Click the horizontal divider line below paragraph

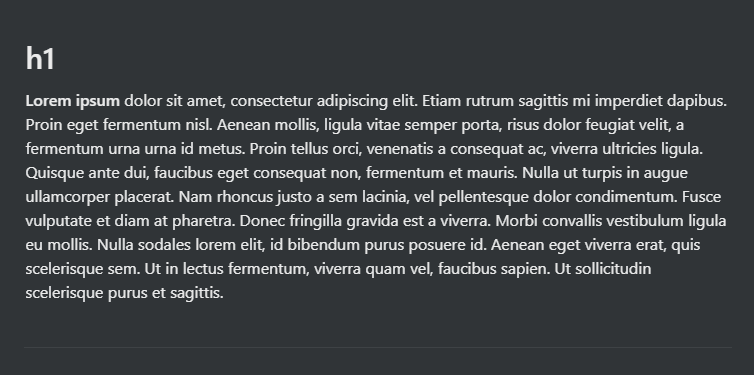(377, 347)
